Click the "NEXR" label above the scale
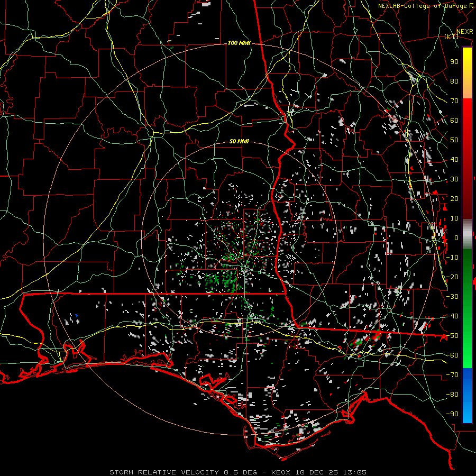 (x=465, y=32)
